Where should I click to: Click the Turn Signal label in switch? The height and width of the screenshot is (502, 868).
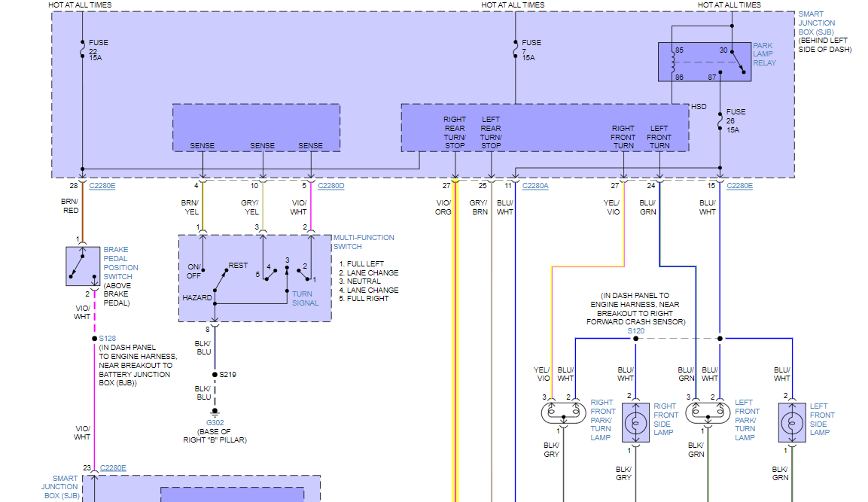click(x=306, y=298)
